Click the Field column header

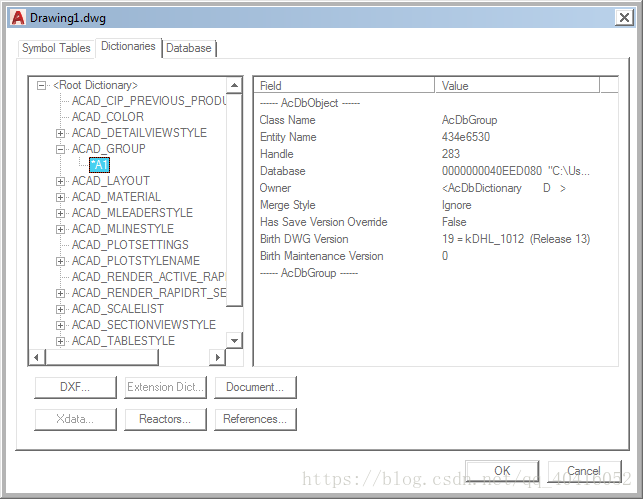[x=344, y=86]
